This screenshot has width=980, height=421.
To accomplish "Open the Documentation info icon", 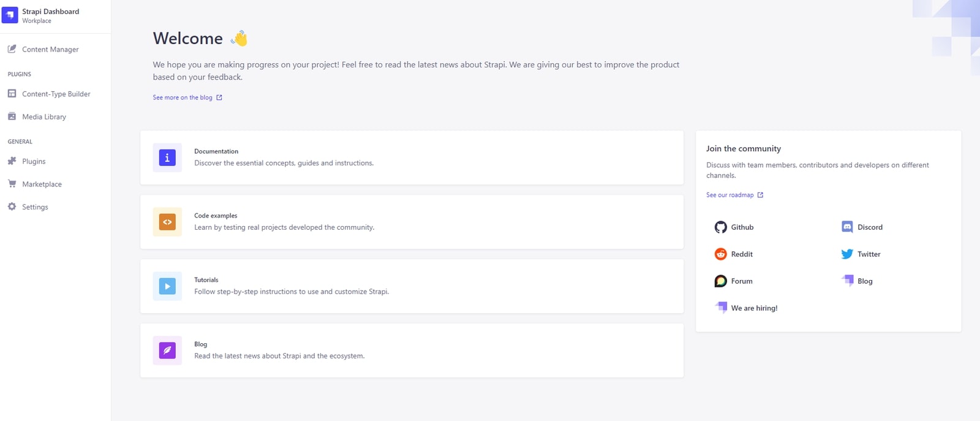I will 167,157.
